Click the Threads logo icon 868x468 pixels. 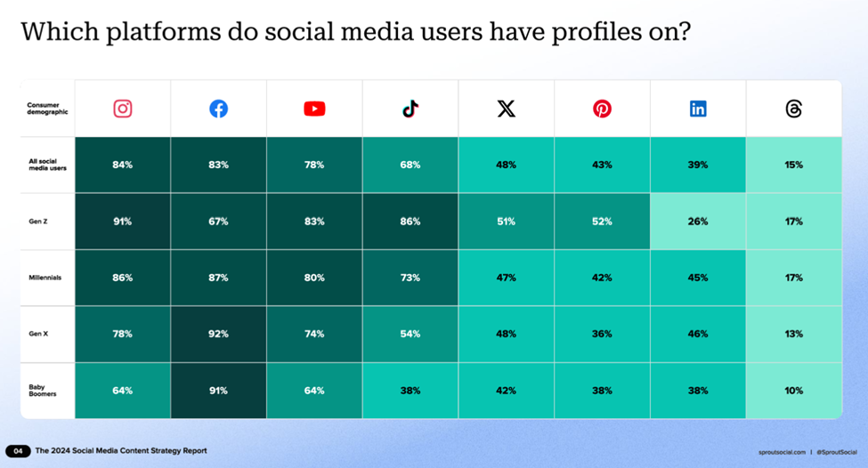793,109
